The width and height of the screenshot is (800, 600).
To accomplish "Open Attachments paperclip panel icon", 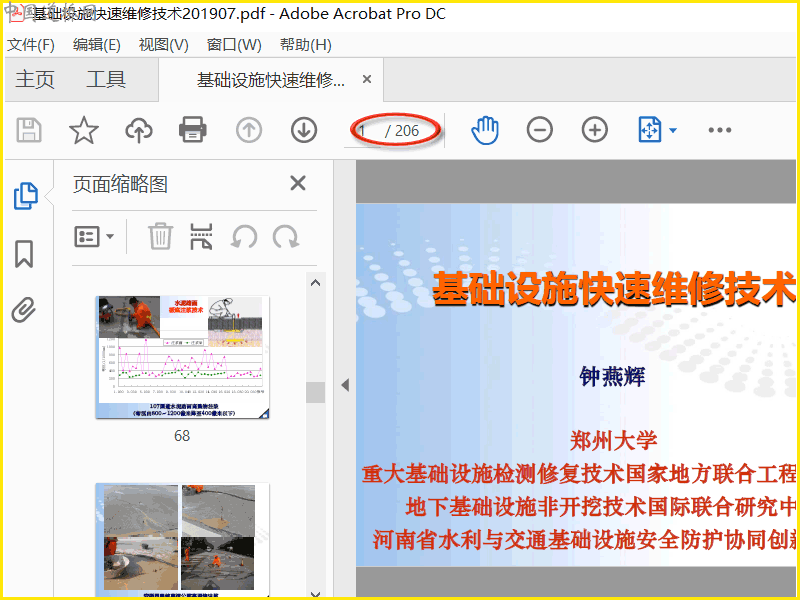I will pyautogui.click(x=23, y=310).
